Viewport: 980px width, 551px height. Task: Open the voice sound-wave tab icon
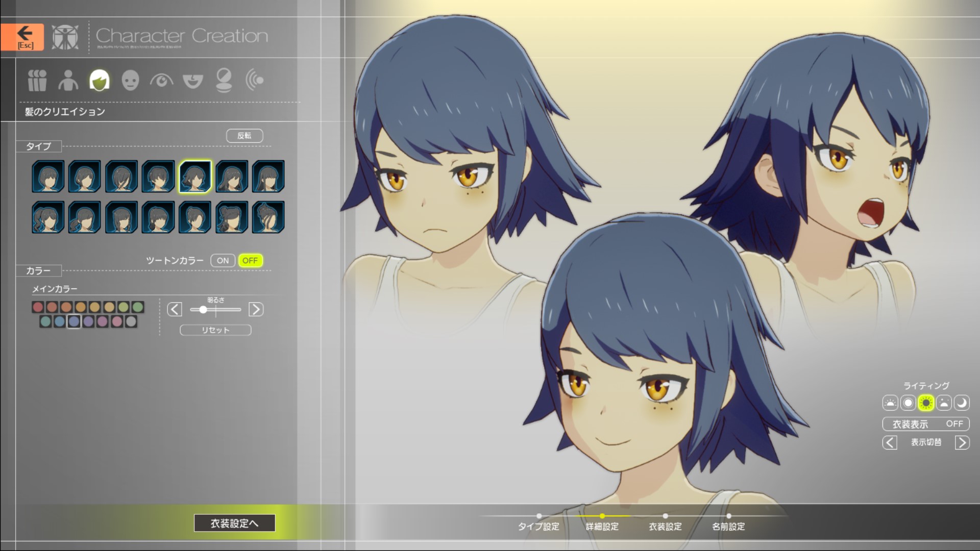(x=255, y=80)
